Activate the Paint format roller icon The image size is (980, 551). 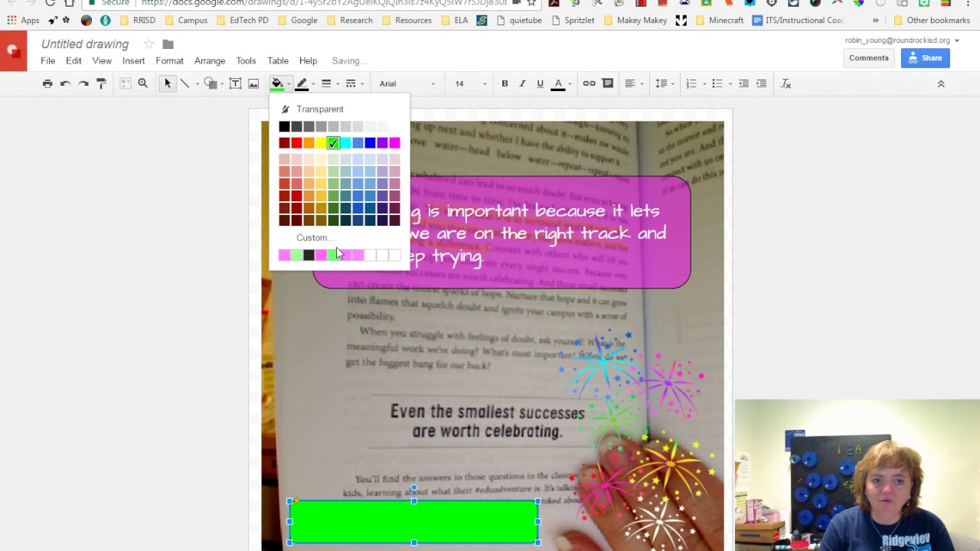[x=101, y=83]
